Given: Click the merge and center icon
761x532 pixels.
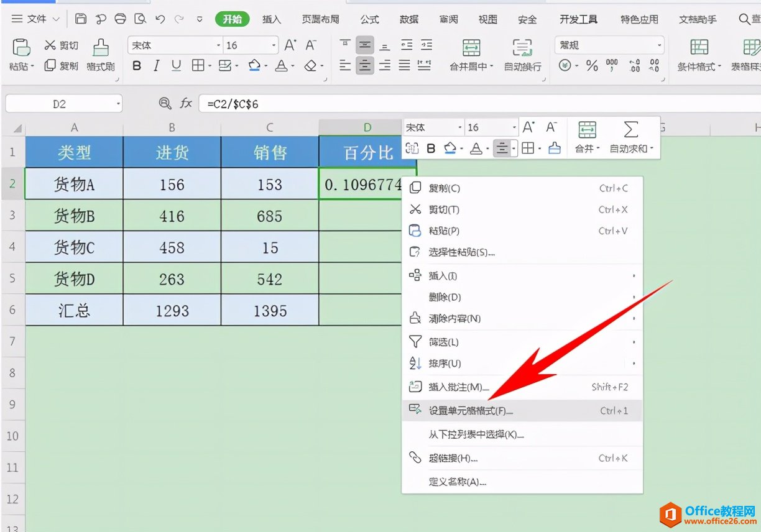Looking at the screenshot, I should click(x=471, y=48).
